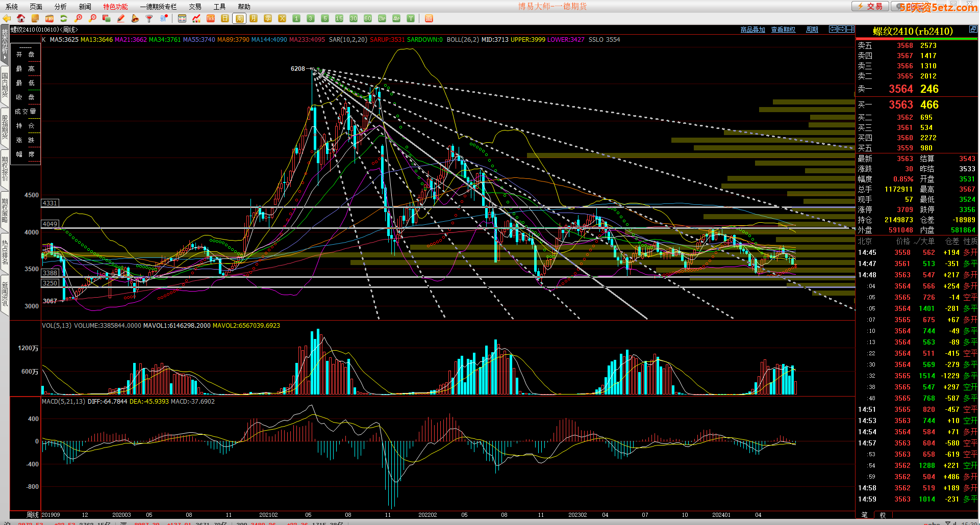Image resolution: width=980 pixels, height=525 pixels.
Task: Click the filter funnel icon
Action: tap(149, 18)
